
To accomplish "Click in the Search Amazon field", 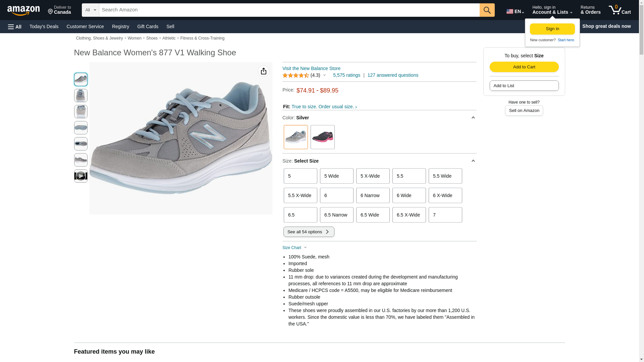I will coord(289,10).
